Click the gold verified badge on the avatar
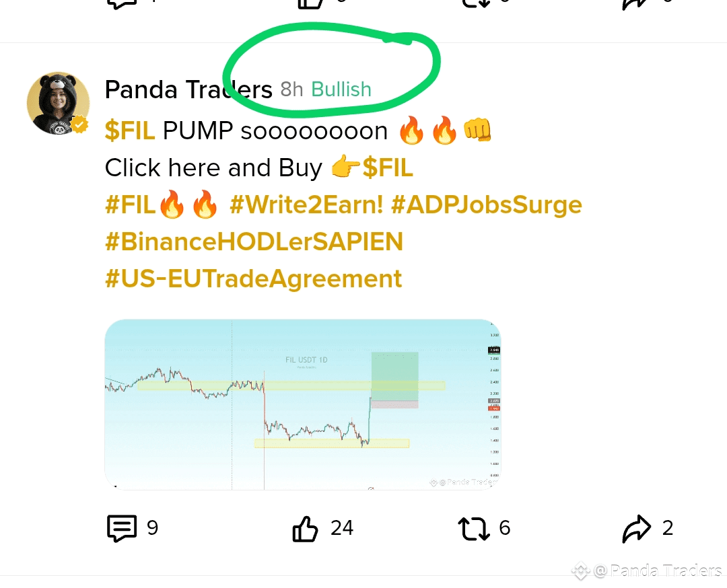The height and width of the screenshot is (588, 727). point(79,124)
